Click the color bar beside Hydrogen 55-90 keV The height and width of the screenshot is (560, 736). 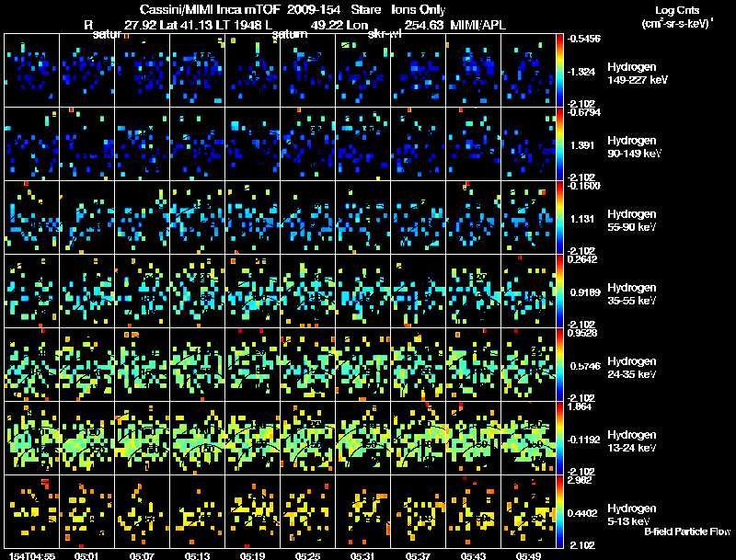pyautogui.click(x=559, y=217)
